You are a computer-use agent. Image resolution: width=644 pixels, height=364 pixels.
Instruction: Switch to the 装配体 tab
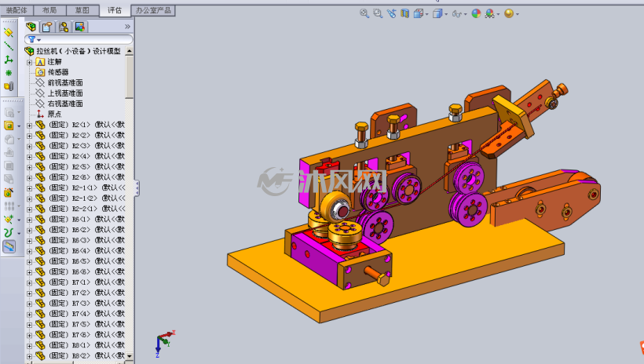(16, 10)
